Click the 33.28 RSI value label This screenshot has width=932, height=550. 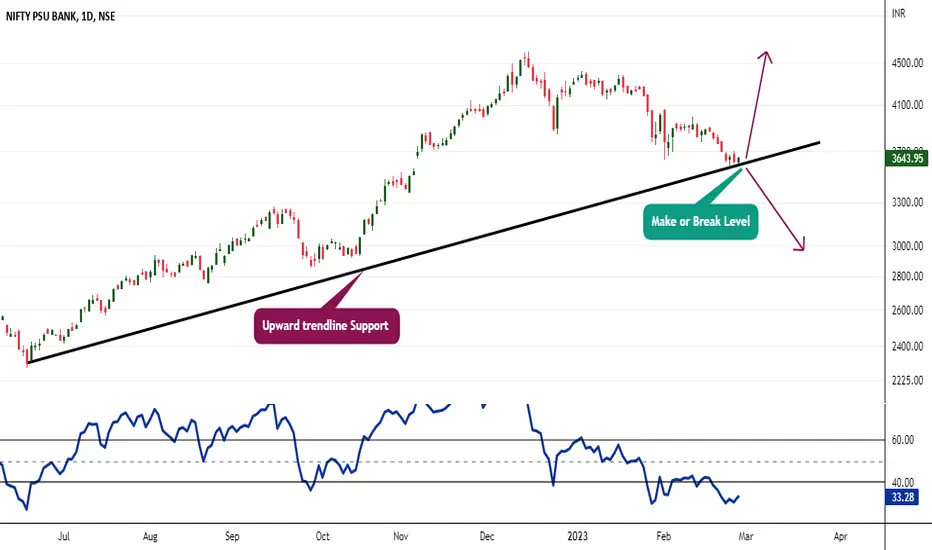[903, 497]
